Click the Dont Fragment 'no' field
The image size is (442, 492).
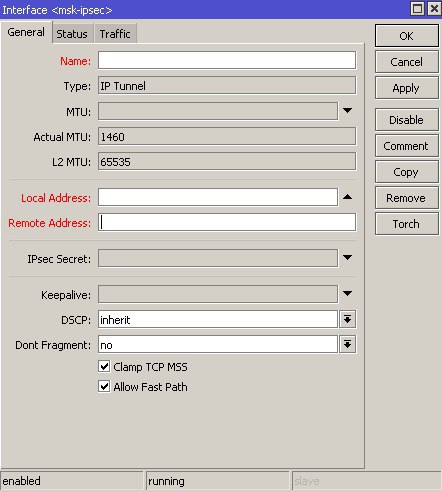tap(218, 344)
